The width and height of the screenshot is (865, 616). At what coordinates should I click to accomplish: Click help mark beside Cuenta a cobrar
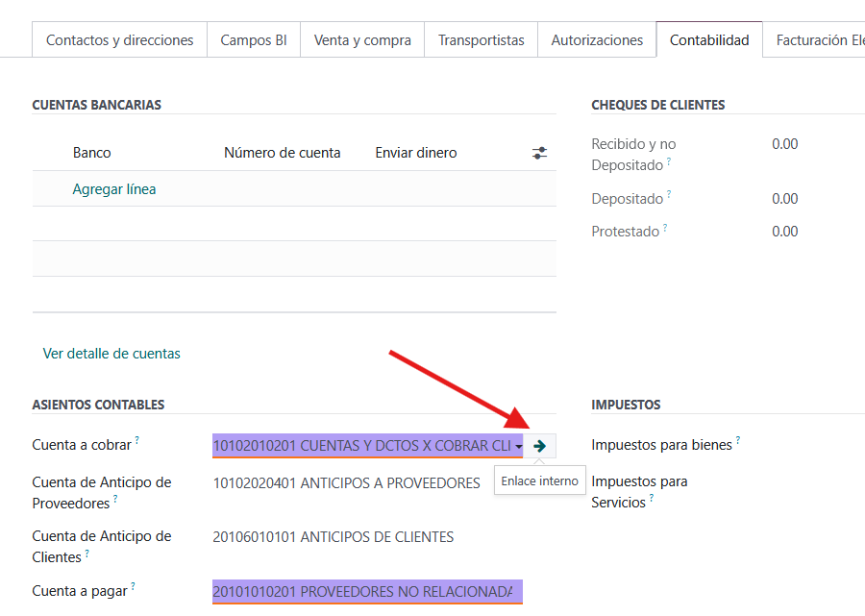(x=137, y=440)
